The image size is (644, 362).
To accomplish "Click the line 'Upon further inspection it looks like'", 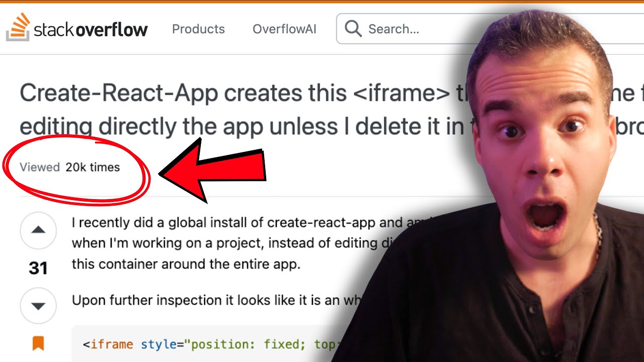I will pos(216,301).
